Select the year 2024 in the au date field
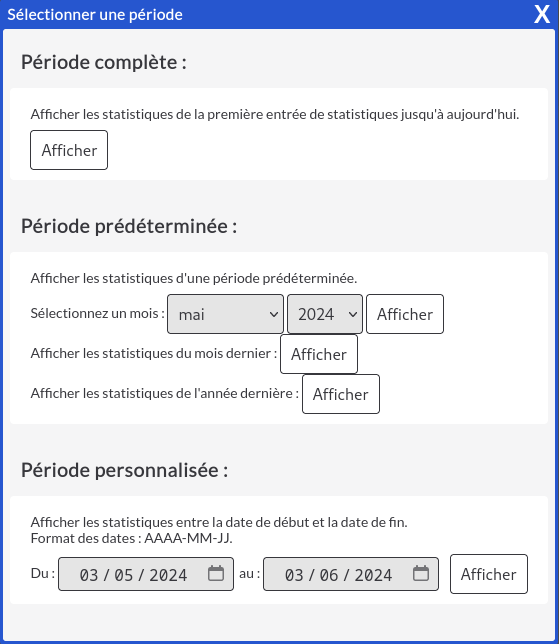This screenshot has width=559, height=644. pyautogui.click(x=373, y=575)
